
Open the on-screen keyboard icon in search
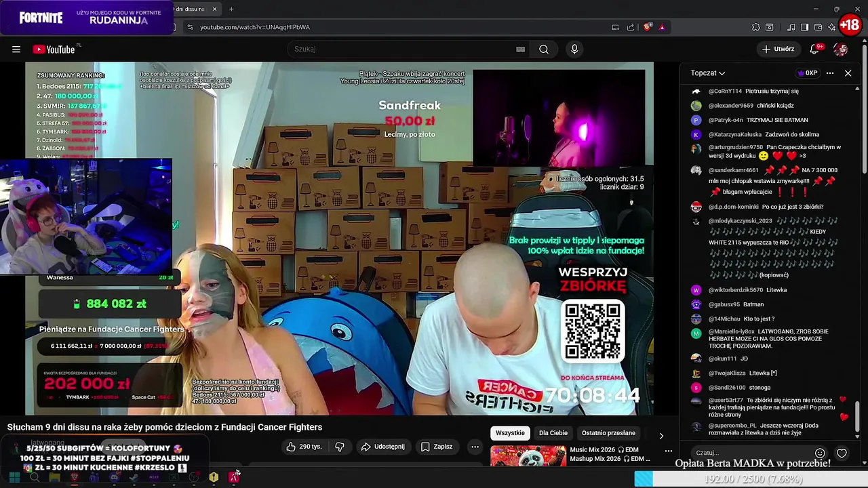pos(520,49)
